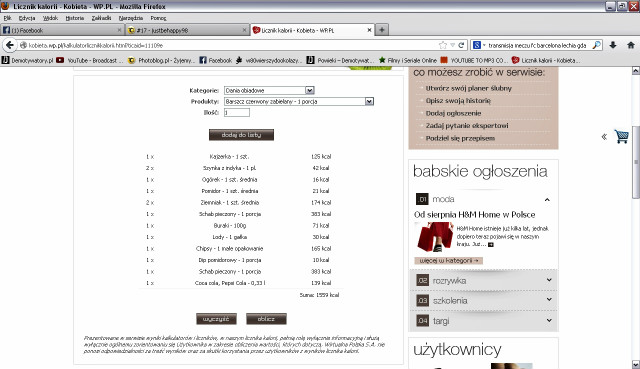Viewport: 640px width, 369px height.
Task: Reload the page with refresh icon
Action: click(x=461, y=45)
